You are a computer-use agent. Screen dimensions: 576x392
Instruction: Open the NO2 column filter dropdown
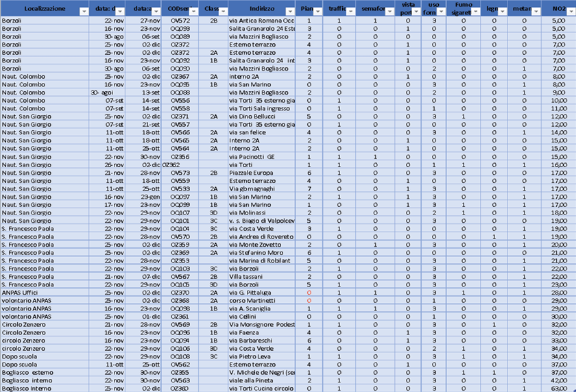pyautogui.click(x=571, y=12)
